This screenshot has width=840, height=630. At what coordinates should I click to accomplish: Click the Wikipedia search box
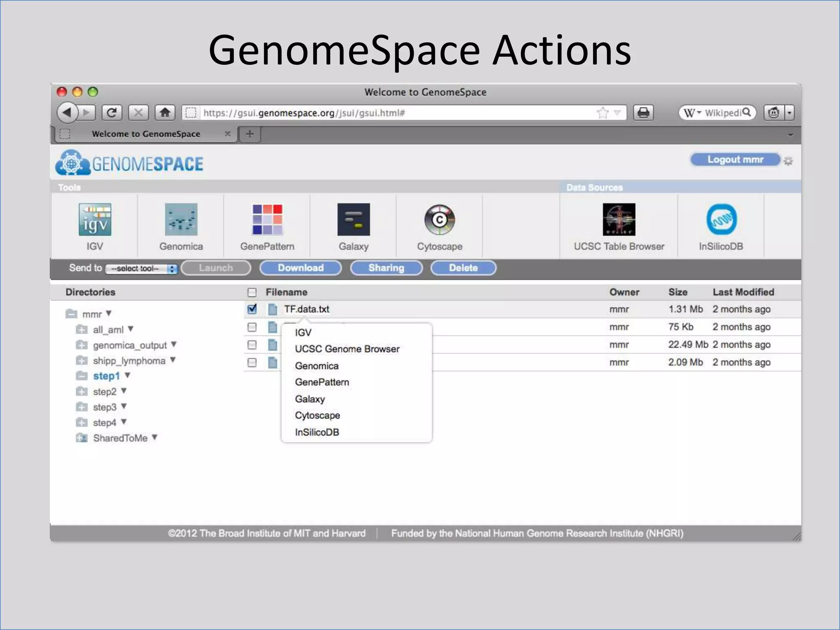point(717,112)
